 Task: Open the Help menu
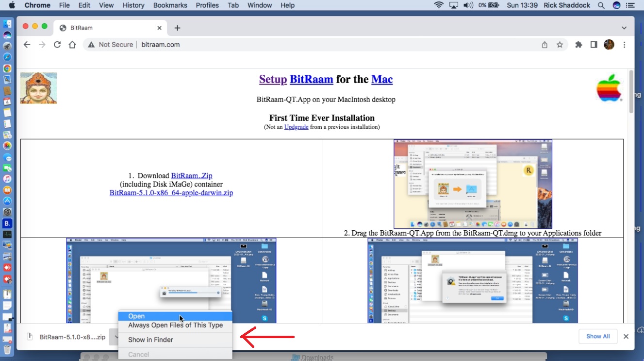point(287,5)
